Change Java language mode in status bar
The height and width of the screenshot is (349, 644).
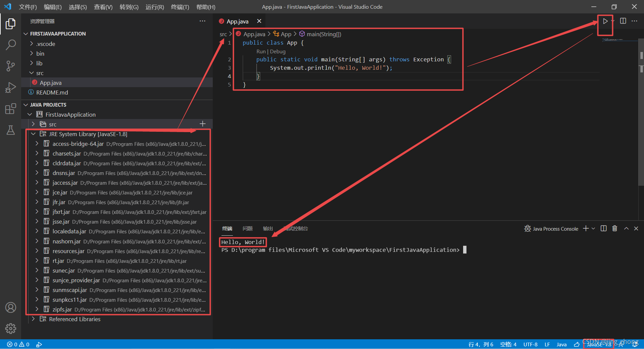click(x=561, y=344)
